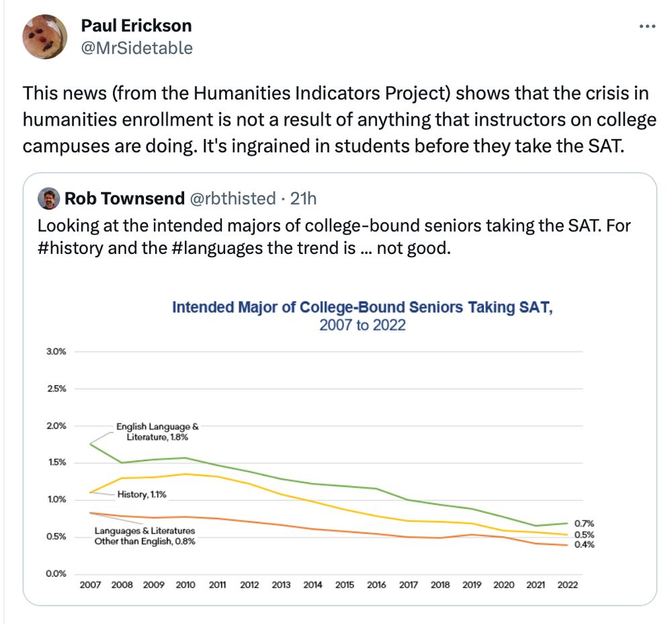Open Rob Townsend's name in quoted tweet
The image size is (672, 624).
coord(124,198)
